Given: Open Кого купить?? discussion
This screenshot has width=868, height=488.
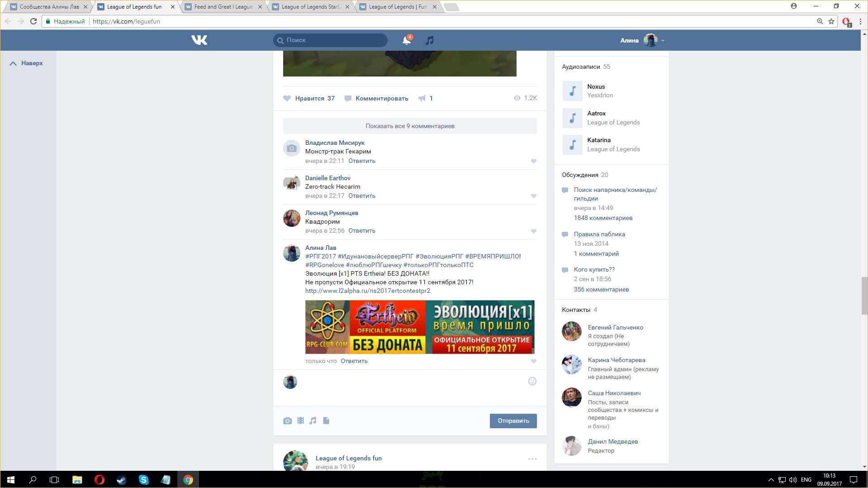Looking at the screenshot, I should point(594,270).
